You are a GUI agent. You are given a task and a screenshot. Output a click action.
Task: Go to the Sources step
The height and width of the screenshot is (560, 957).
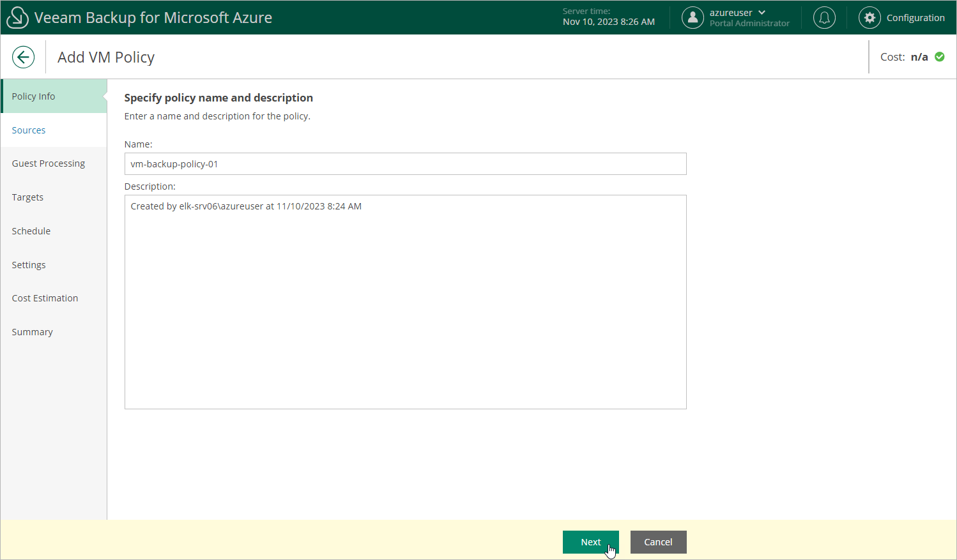[x=54, y=130]
